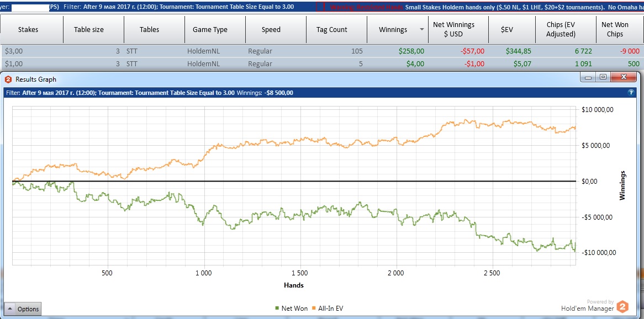Click the green Net Won legend swatch
The height and width of the screenshot is (319, 644).
pyautogui.click(x=277, y=309)
